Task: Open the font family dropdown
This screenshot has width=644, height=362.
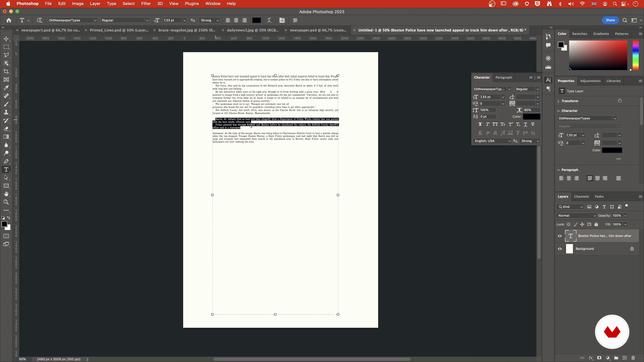Action: [95, 20]
